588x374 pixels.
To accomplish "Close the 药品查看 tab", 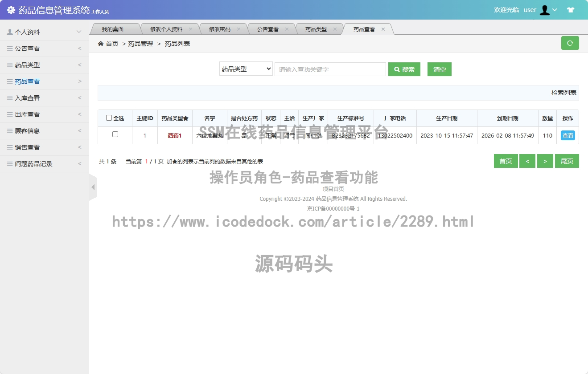I will click(383, 29).
